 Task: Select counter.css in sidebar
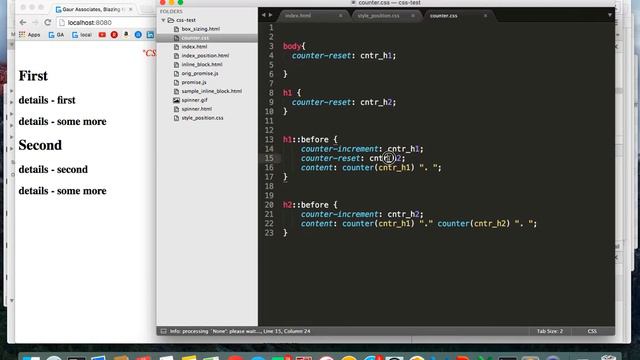click(x=195, y=38)
